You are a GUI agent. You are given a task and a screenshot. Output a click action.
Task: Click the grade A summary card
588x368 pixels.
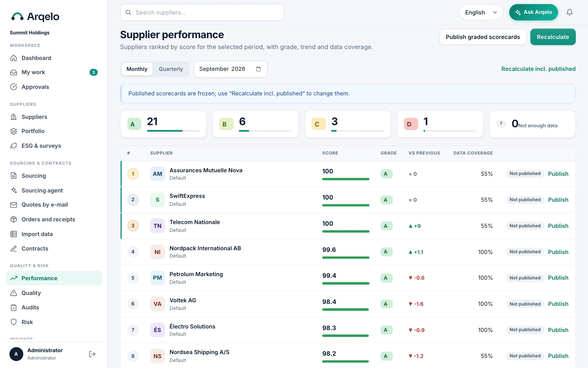tap(163, 124)
